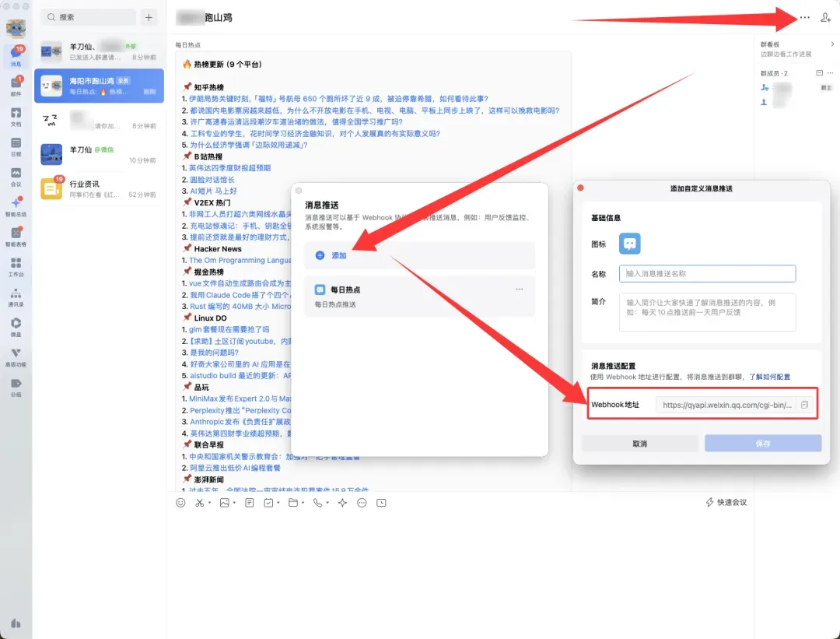Open the 工作台 (Workbench) sidebar icon
840x639 pixels.
pyautogui.click(x=16, y=266)
